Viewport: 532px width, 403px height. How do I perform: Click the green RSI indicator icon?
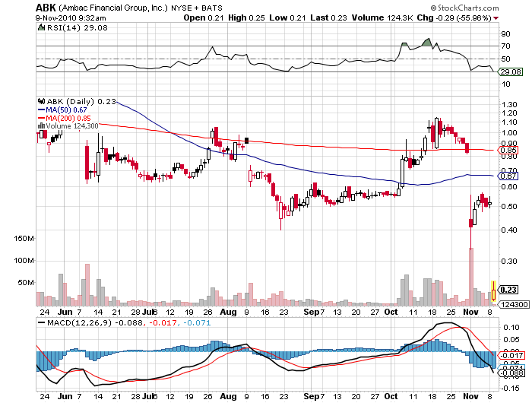click(x=41, y=27)
